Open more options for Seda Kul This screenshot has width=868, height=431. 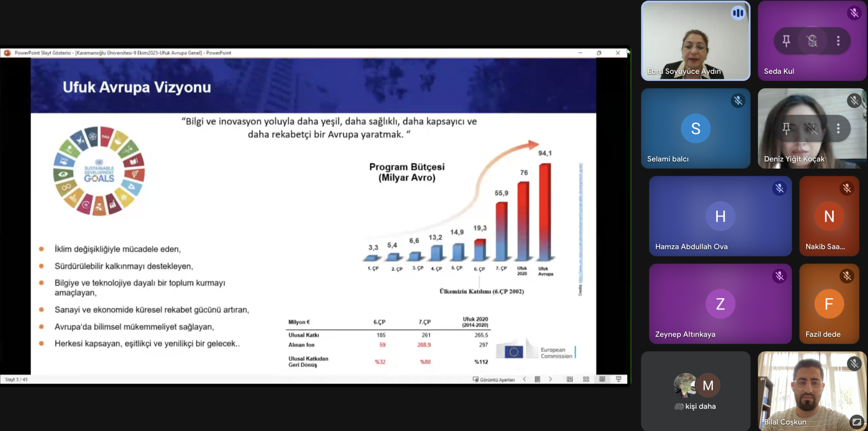pos(838,41)
